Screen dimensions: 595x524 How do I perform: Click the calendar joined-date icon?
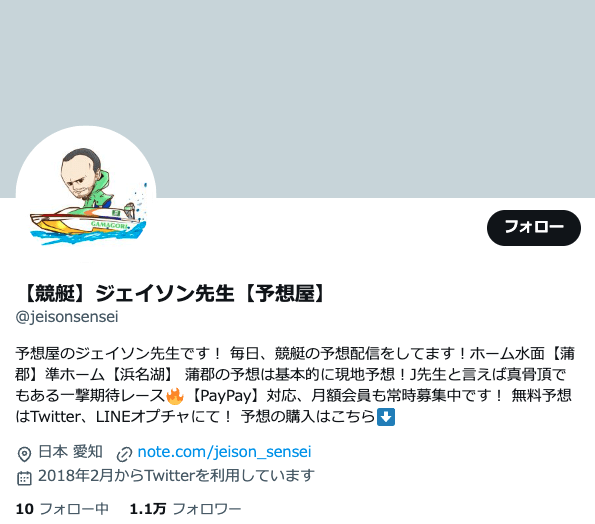24,478
